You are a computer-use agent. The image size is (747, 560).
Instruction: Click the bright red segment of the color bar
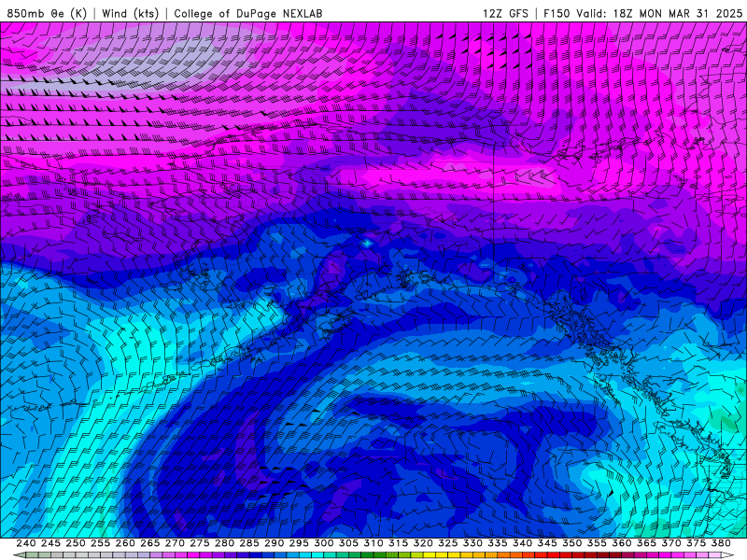click(x=554, y=555)
